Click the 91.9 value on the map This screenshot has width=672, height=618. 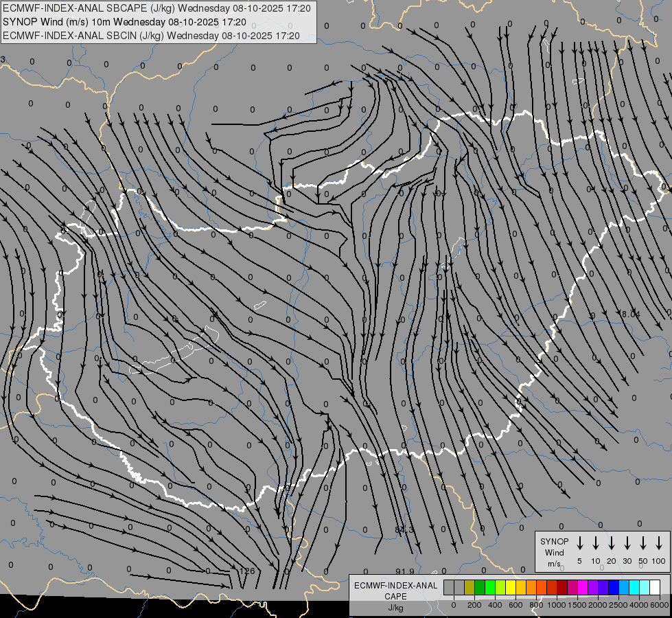click(x=404, y=572)
